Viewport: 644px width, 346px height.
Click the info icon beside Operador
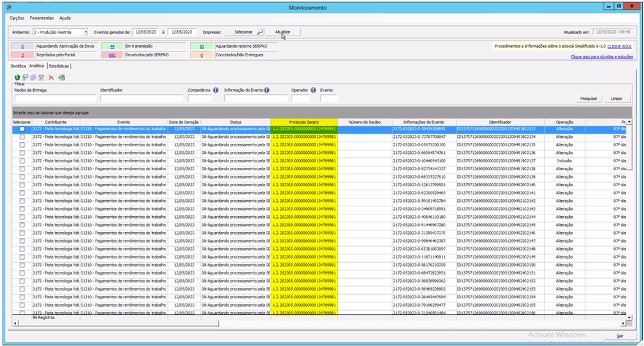click(x=313, y=90)
